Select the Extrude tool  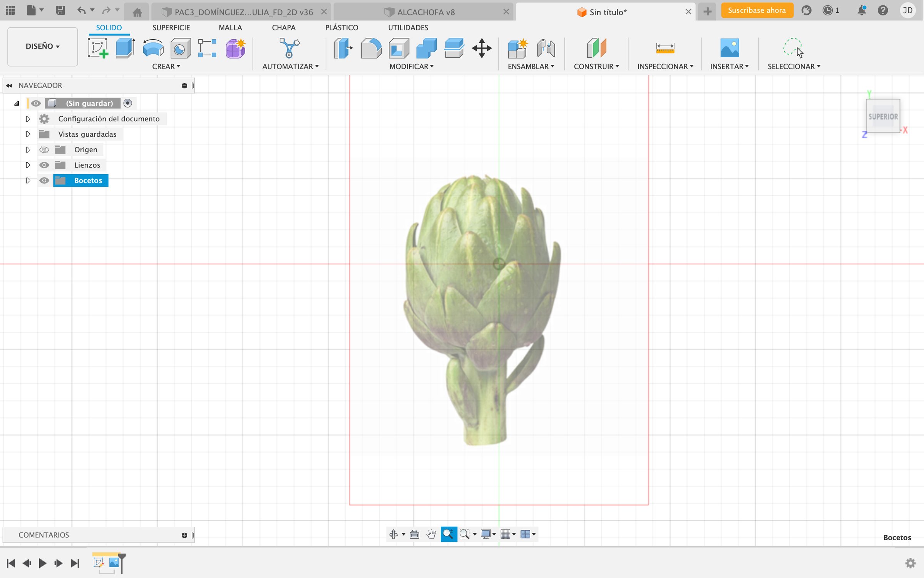click(x=126, y=48)
